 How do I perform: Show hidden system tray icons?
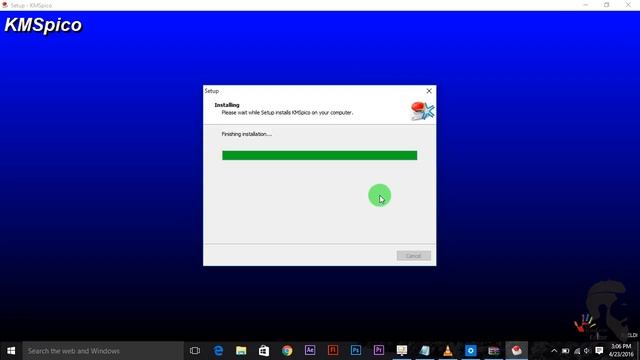(554, 351)
